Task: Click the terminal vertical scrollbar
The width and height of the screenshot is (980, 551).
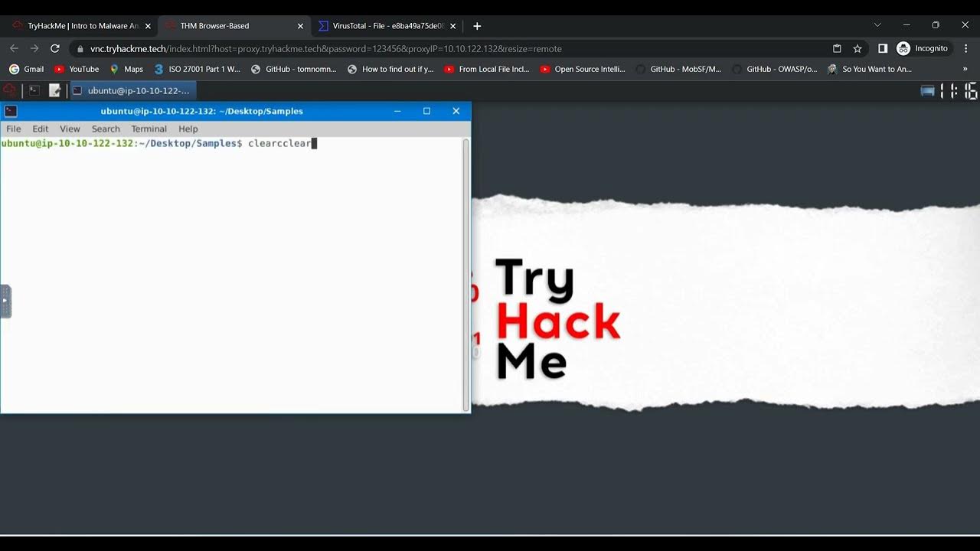Action: (465, 274)
